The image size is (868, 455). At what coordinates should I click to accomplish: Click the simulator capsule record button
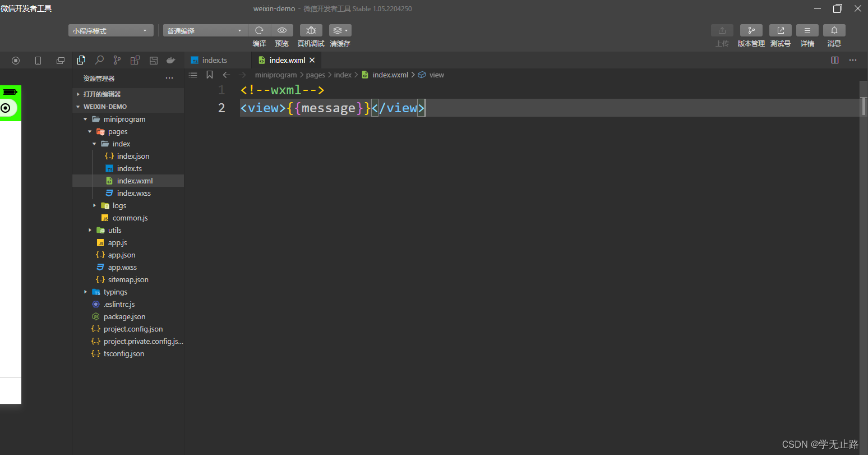click(x=6, y=108)
